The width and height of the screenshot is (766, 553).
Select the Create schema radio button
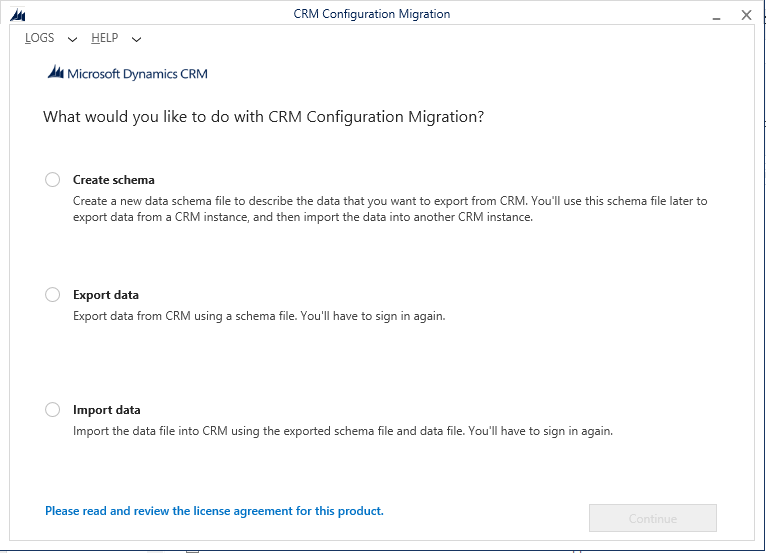pyautogui.click(x=52, y=180)
